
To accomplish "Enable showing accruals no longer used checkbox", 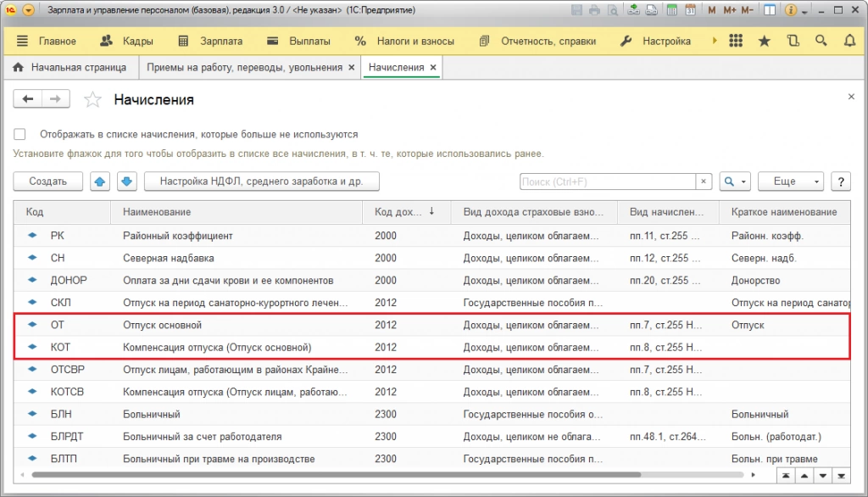I will 20,134.
